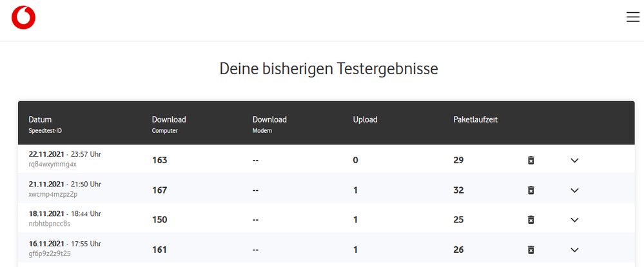Expand the 22.11.2021 result row
This screenshot has height=267, width=644.
pyautogui.click(x=574, y=160)
